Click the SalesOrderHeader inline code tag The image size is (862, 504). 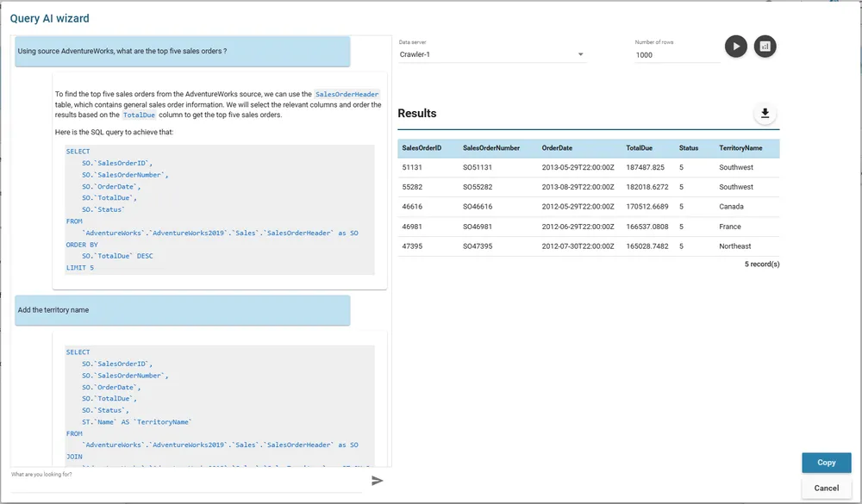tap(347, 94)
